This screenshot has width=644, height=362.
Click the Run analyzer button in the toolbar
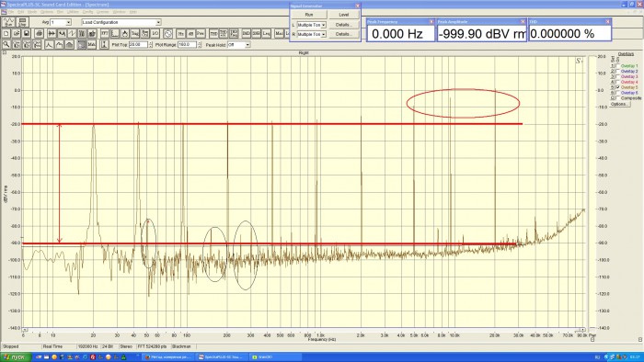click(8, 22)
